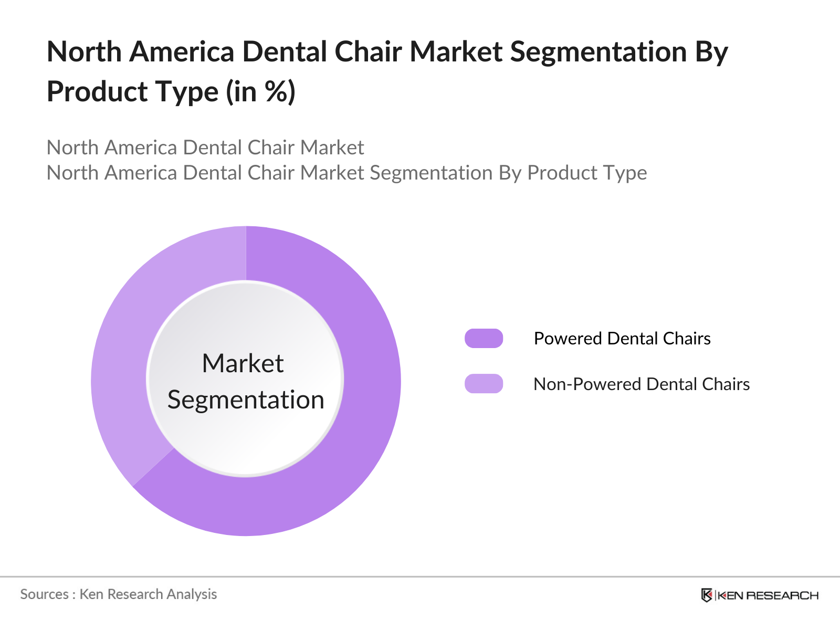Click the Ken Research Analysis source text
This screenshot has height=630, width=840.
(148, 594)
